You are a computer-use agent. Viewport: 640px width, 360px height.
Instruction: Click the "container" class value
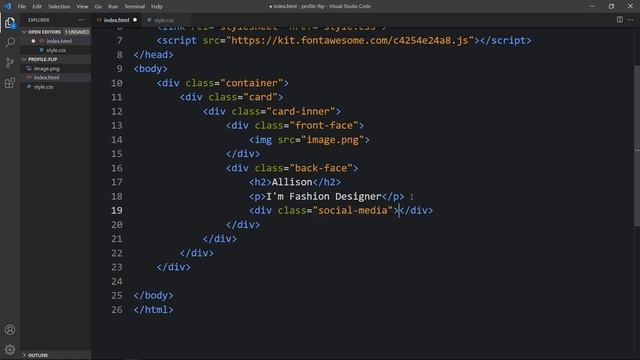click(x=251, y=83)
